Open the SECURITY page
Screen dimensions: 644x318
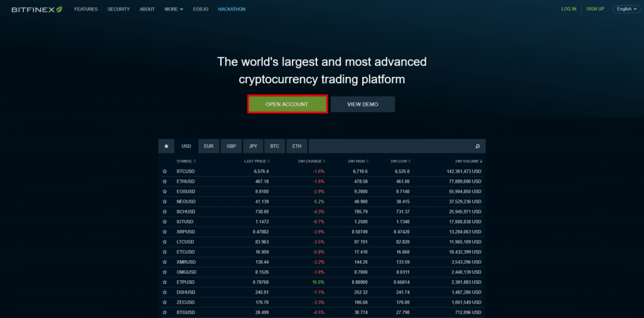tap(119, 9)
